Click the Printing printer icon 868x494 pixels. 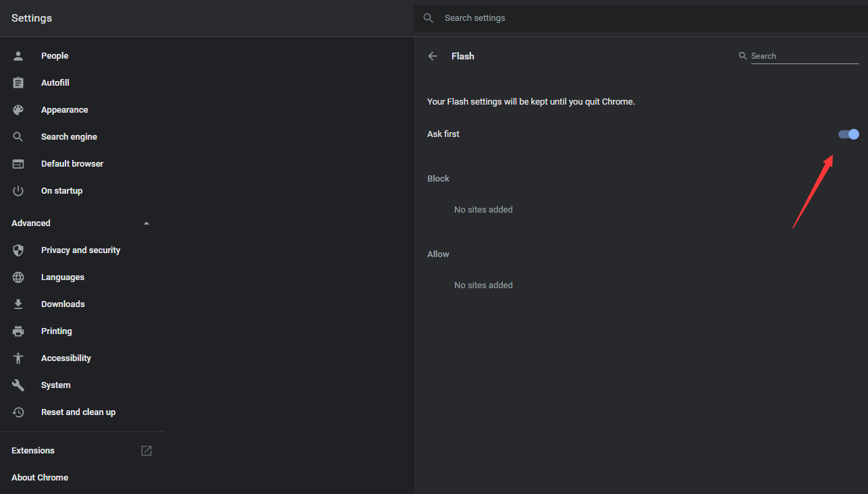tap(18, 331)
